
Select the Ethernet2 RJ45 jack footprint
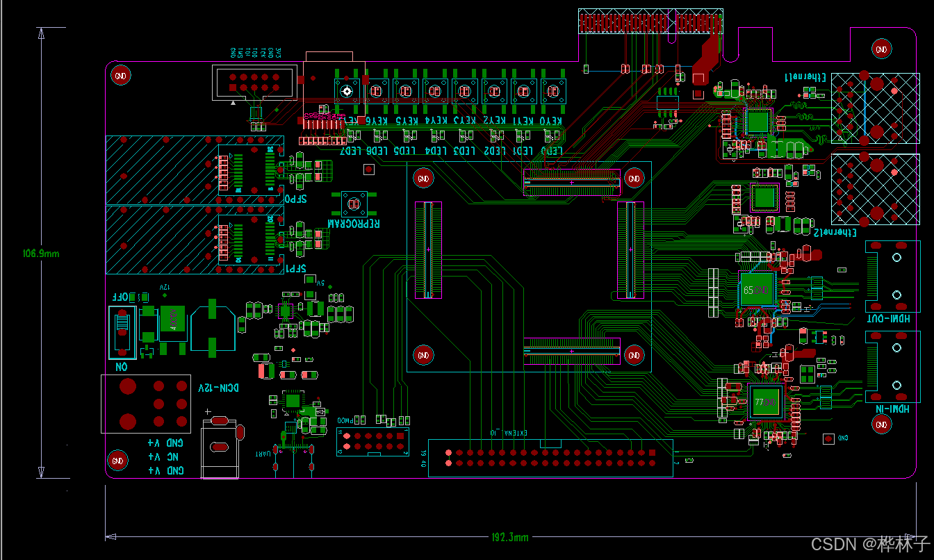875,189
